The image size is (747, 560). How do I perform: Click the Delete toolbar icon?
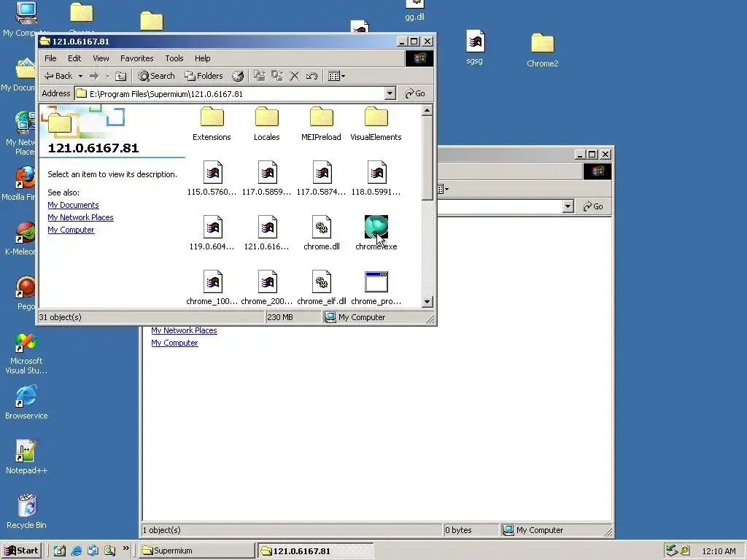coord(295,76)
